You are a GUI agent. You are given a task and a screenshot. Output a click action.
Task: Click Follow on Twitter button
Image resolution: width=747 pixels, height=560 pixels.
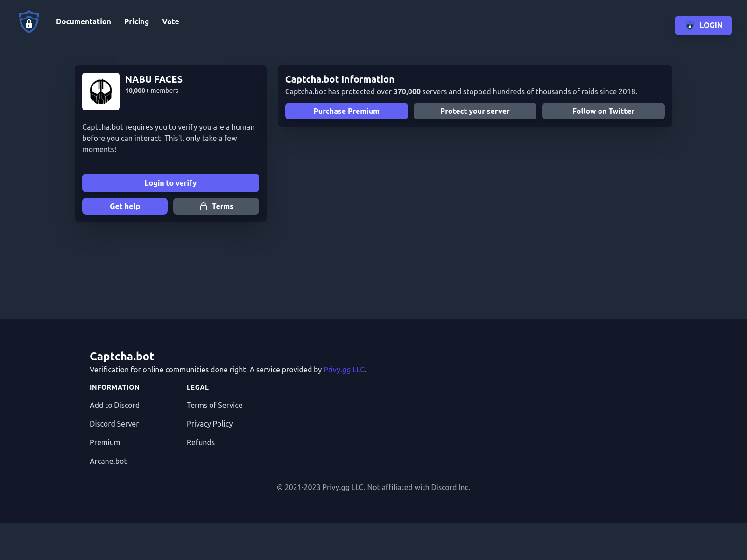point(603,111)
